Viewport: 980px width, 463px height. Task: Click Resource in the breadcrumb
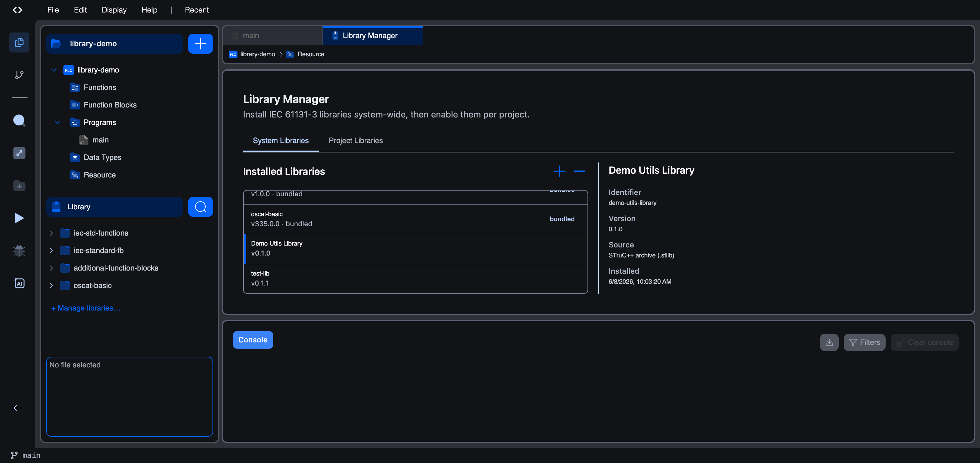pos(311,54)
